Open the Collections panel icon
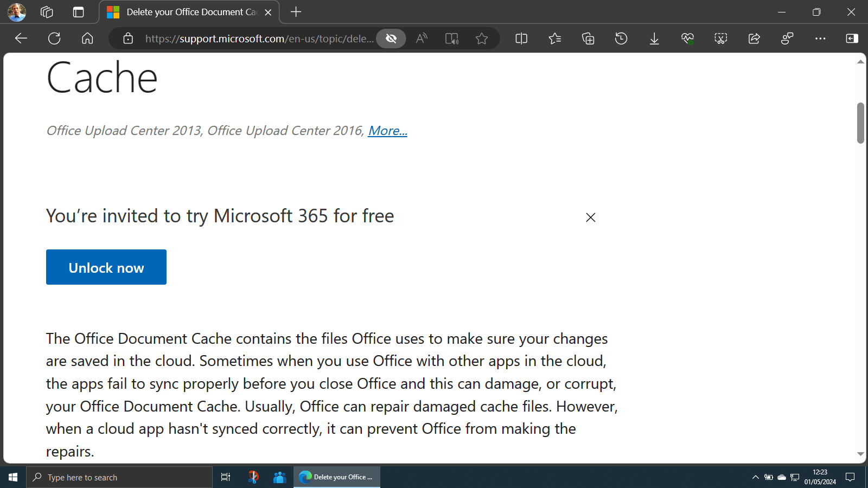 tap(588, 38)
